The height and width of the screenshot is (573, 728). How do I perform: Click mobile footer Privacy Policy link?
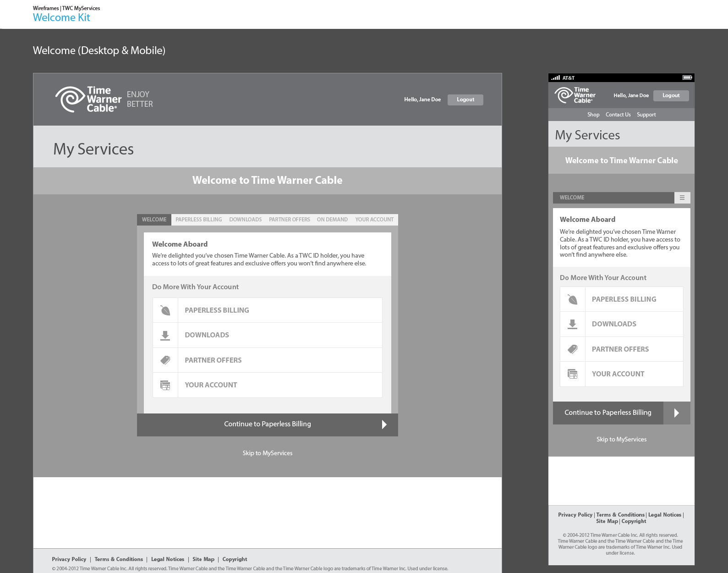tap(575, 515)
